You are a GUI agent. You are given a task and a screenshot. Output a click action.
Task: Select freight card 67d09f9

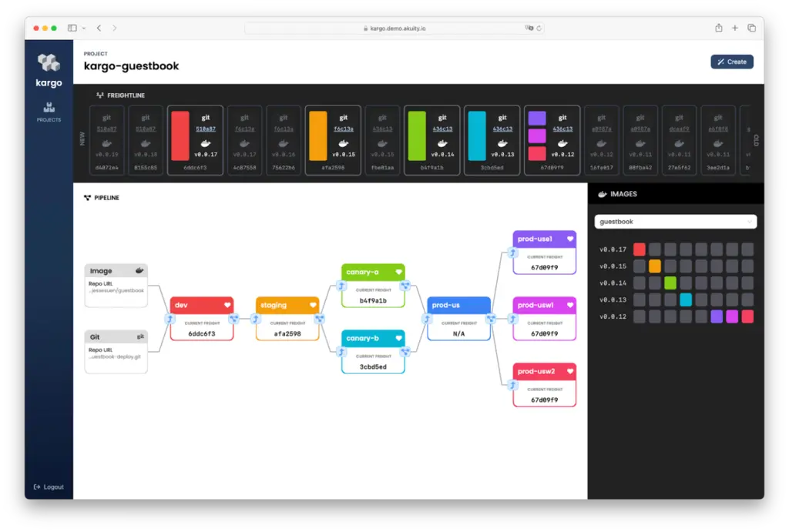(552, 140)
